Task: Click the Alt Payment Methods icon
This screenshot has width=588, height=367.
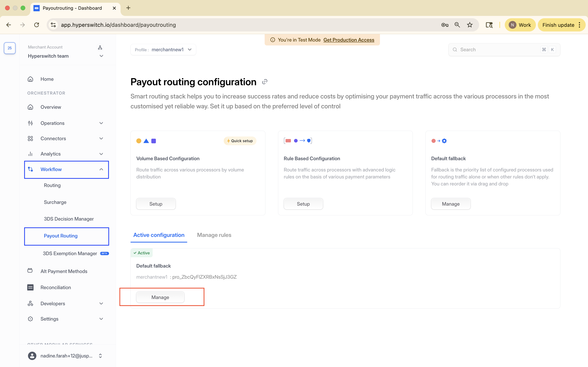Action: point(30,271)
